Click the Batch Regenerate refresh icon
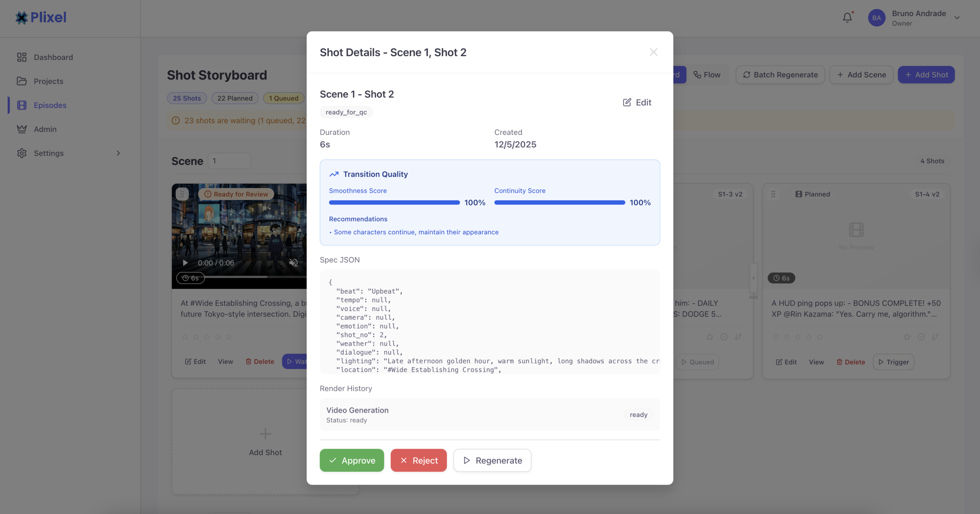This screenshot has height=514, width=980. 746,75
